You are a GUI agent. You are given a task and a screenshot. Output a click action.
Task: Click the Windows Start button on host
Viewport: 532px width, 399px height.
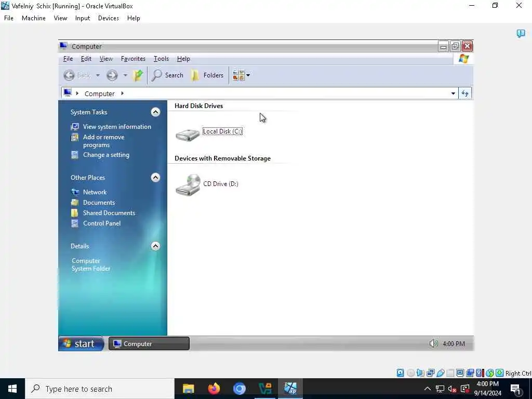[12, 389]
